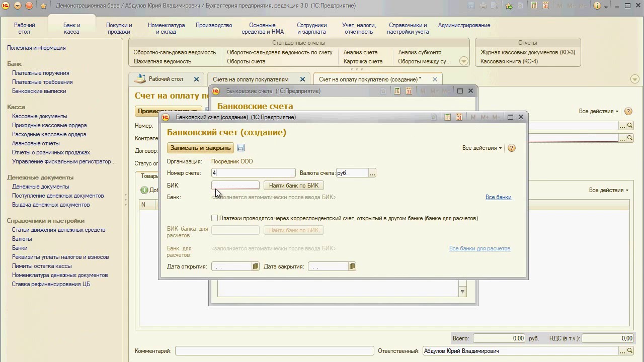Open calculator in Банковские счета window title bar
Image resolution: width=644 pixels, height=362 pixels.
[x=397, y=91]
